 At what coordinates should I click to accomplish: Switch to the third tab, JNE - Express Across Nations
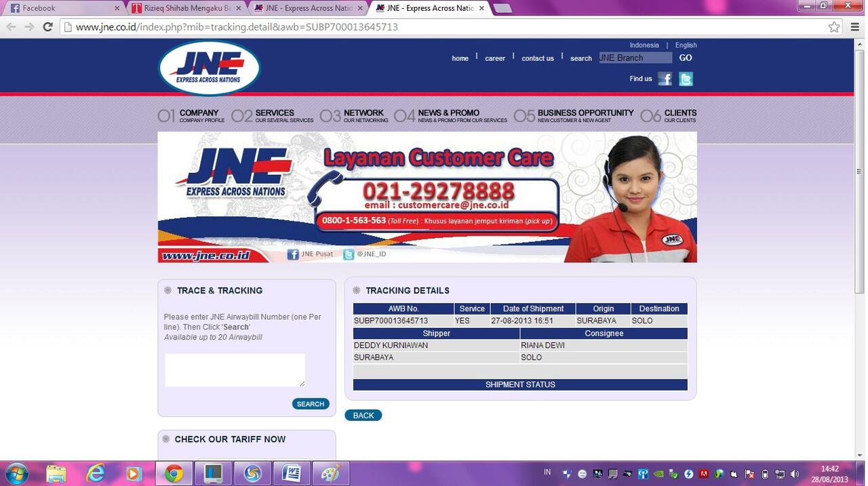click(x=309, y=8)
